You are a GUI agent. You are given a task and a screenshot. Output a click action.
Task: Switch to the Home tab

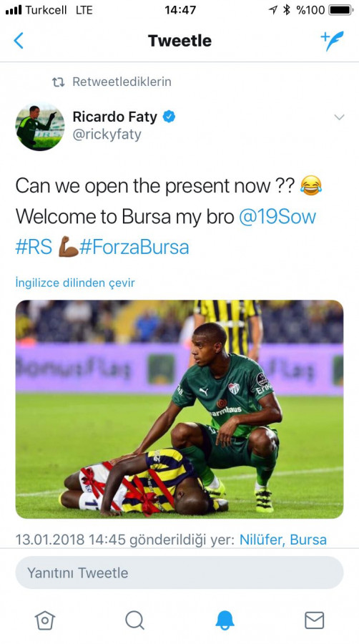click(45, 620)
